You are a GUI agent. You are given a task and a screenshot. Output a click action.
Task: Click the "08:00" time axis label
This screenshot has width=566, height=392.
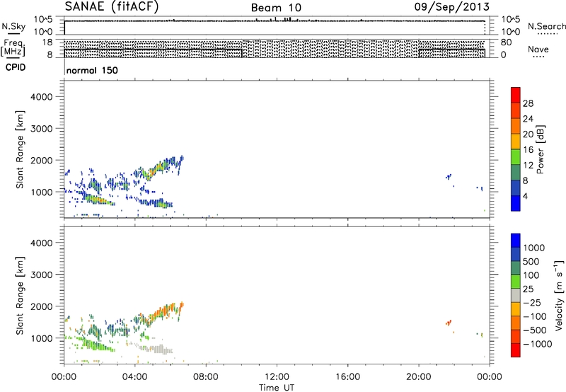[206, 377]
